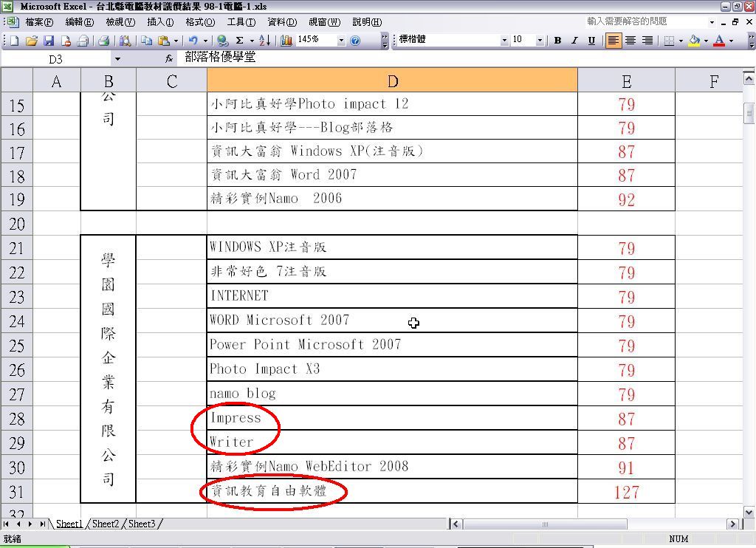Toggle Align Right
The height and width of the screenshot is (548, 756).
click(x=647, y=41)
